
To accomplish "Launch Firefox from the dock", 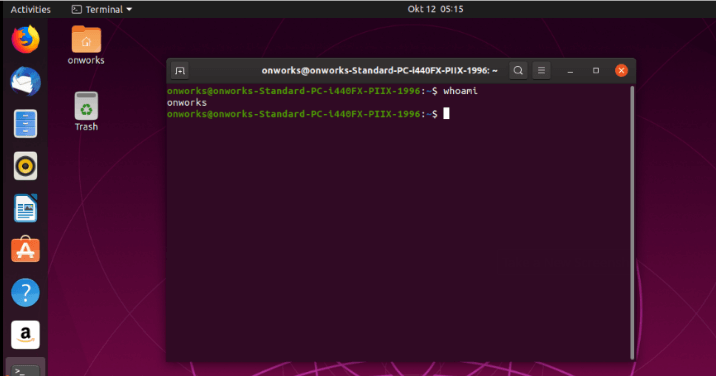I will point(26,39).
